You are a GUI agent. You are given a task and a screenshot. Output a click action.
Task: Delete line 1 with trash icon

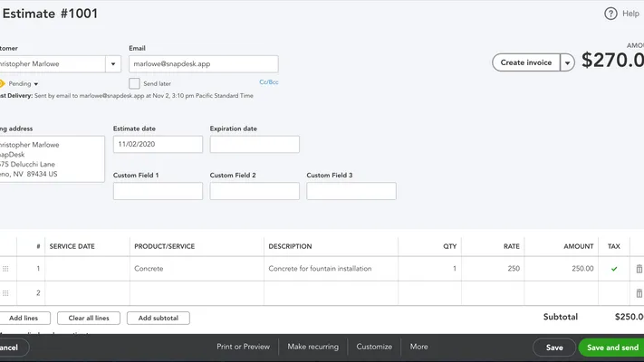tap(639, 269)
